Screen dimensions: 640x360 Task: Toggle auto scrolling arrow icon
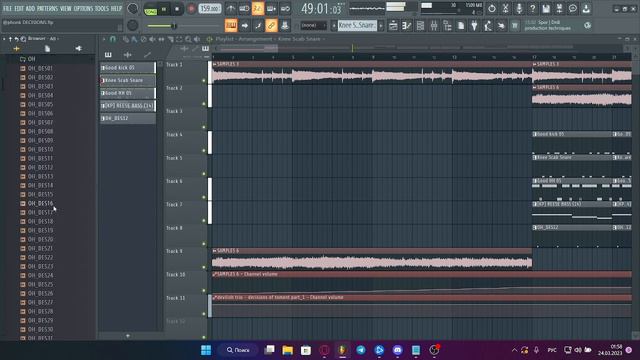pos(244,25)
